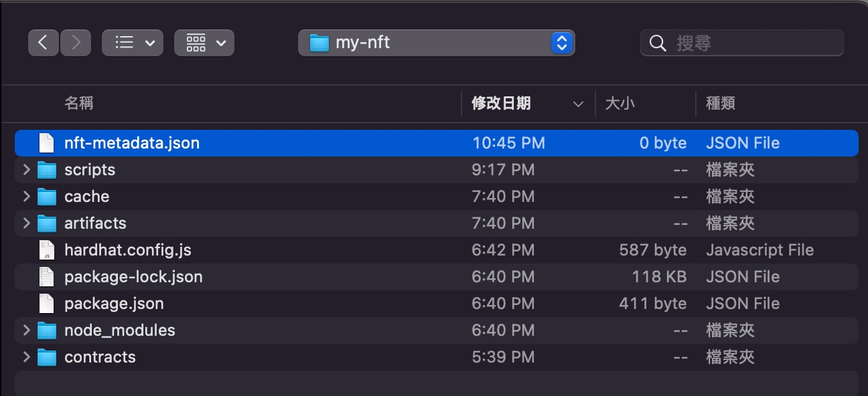Click the magnifying glass search icon
This screenshot has width=868, height=396.
(658, 43)
